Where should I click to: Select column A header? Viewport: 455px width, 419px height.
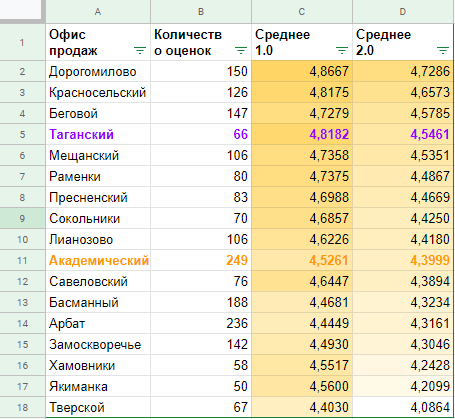pos(98,12)
